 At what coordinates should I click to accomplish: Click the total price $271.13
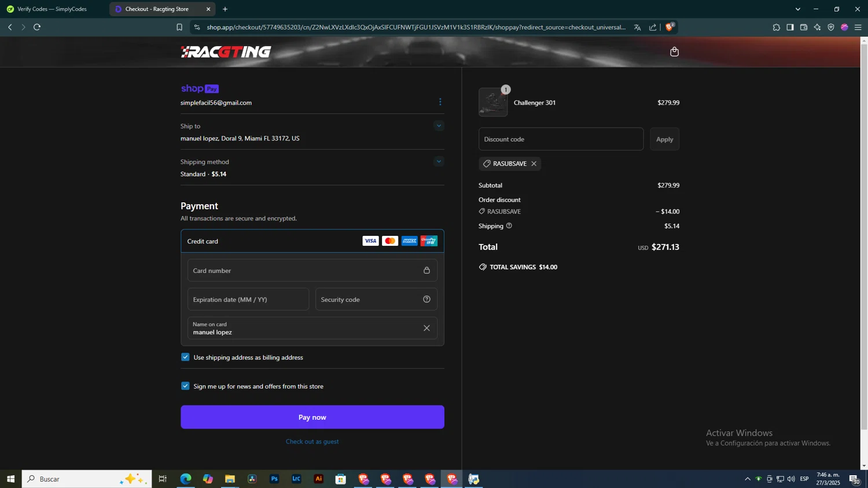click(x=665, y=247)
